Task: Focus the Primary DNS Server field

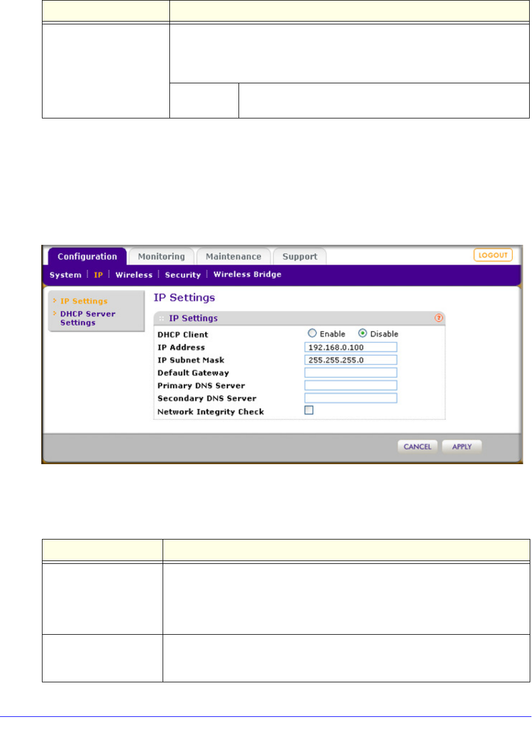Action: click(x=351, y=385)
